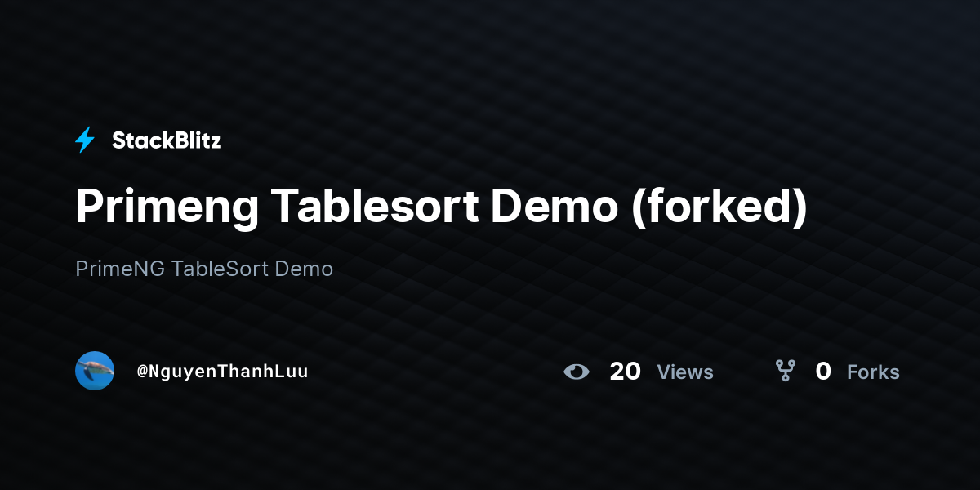Click the Views label
This screenshot has width=980, height=490.
685,372
